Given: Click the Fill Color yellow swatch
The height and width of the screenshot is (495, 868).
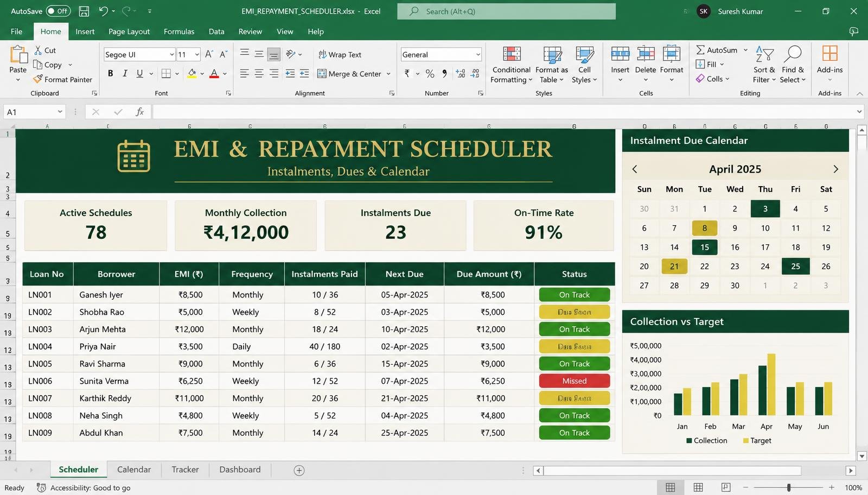Looking at the screenshot, I should click(192, 73).
